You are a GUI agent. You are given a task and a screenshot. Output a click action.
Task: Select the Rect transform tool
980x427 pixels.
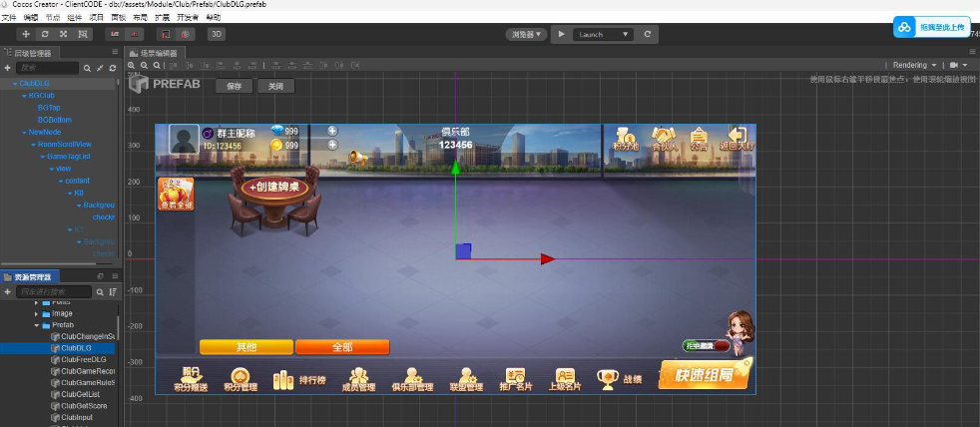pos(82,34)
